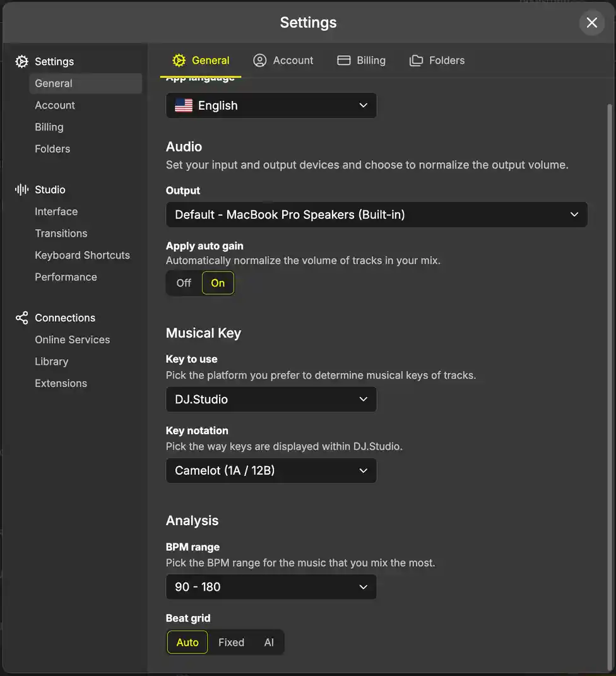
Task: Click the US flag in language selector
Action: 184,105
